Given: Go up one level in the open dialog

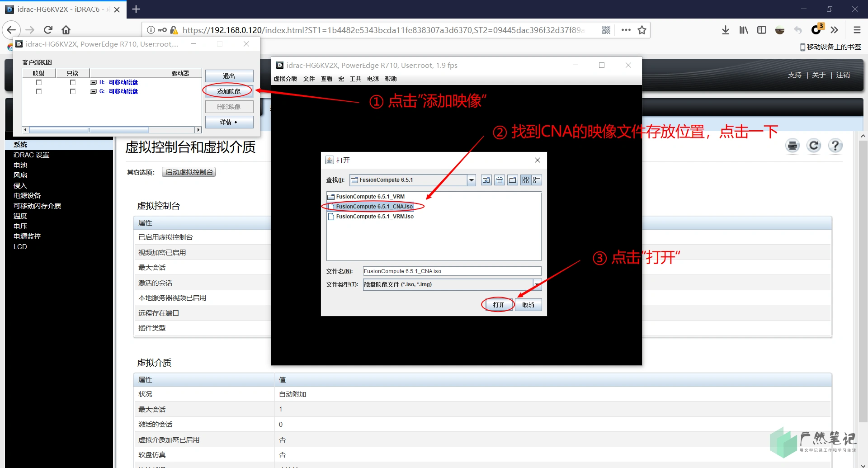Looking at the screenshot, I should tap(486, 180).
